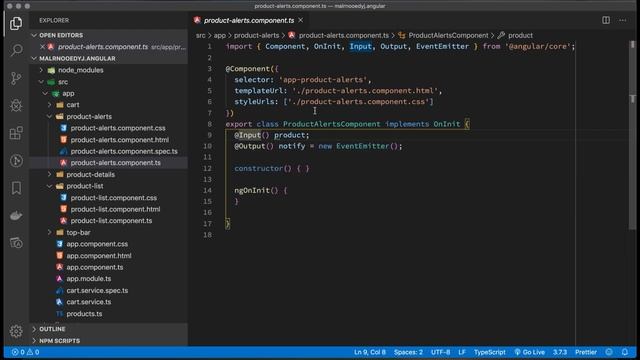Viewport: 640px width, 360px height.
Task: Change file encoding UTF-8
Action: (x=440, y=352)
